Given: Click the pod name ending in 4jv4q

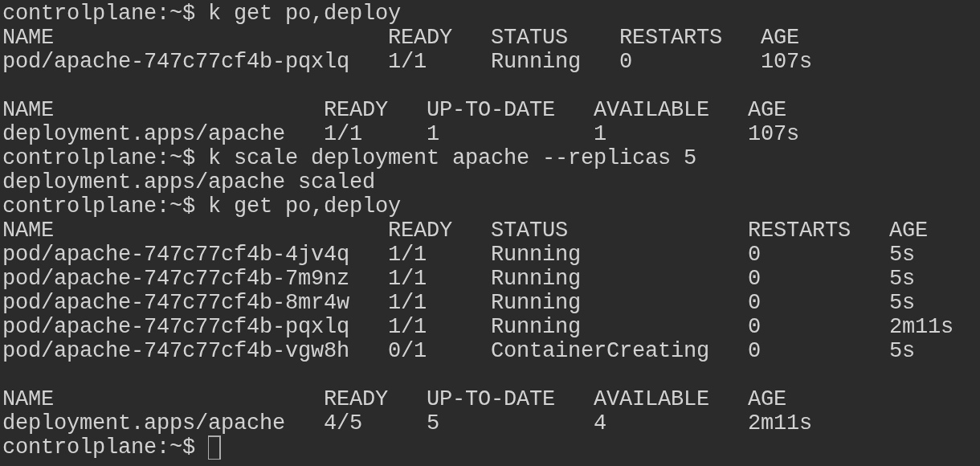Looking at the screenshot, I should coord(175,255).
